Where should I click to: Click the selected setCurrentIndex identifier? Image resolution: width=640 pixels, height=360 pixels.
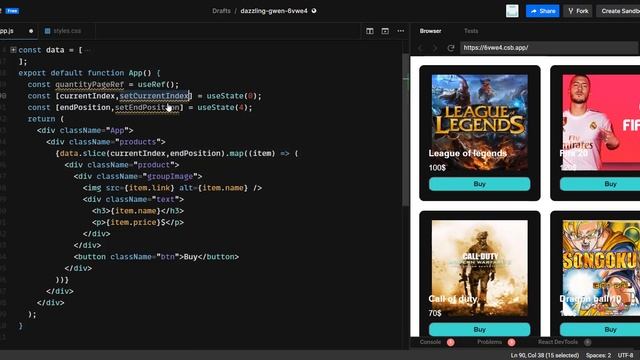(x=154, y=96)
